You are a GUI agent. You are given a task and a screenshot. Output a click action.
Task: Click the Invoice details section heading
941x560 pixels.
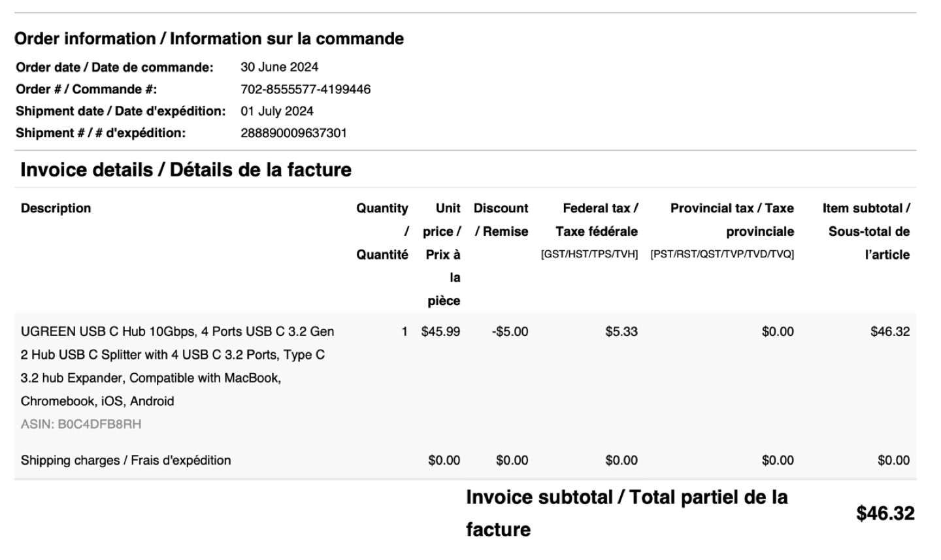pos(186,170)
